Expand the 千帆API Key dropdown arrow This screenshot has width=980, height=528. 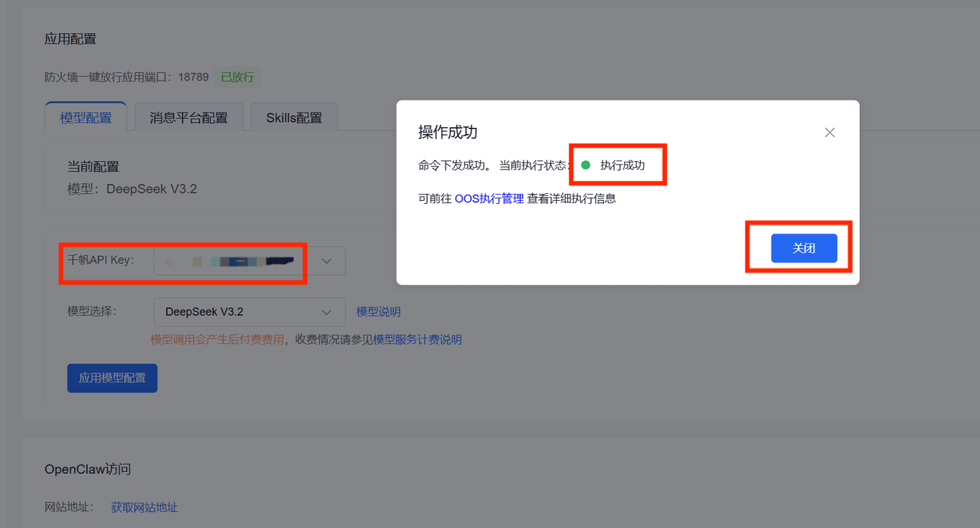[x=327, y=261]
